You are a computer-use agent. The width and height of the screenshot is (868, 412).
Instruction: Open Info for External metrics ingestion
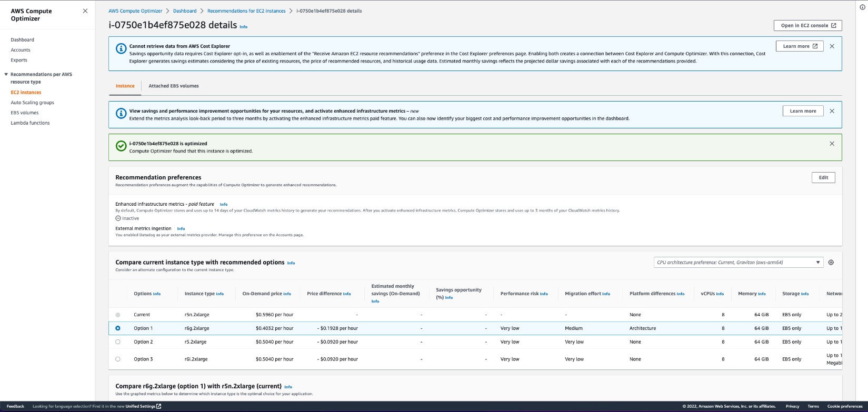(181, 229)
